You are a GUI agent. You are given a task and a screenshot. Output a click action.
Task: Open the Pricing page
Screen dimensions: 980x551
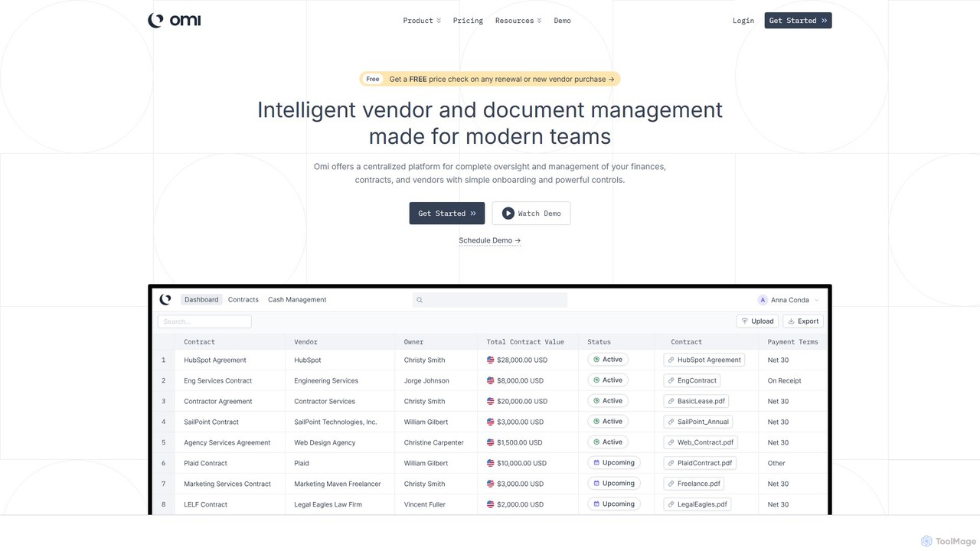[468, 21]
